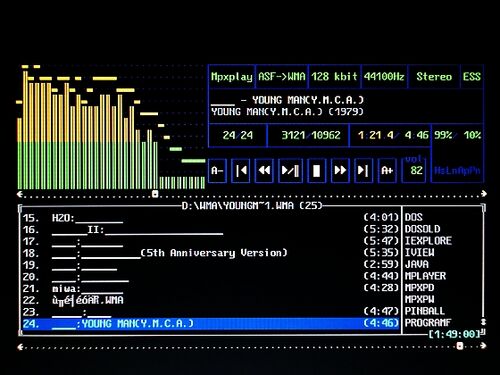
Task: Select track 18 5th Anniversary Version
Action: [211, 253]
